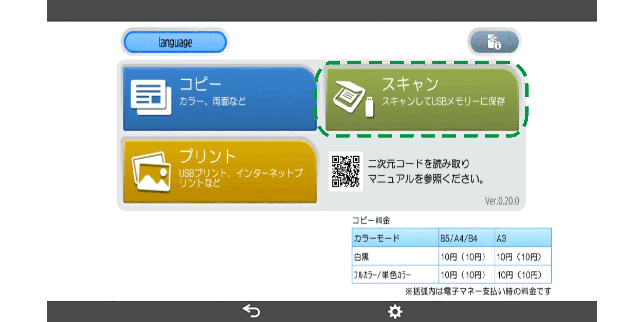
Task: Open settings with the gear icon
Action: (395, 311)
